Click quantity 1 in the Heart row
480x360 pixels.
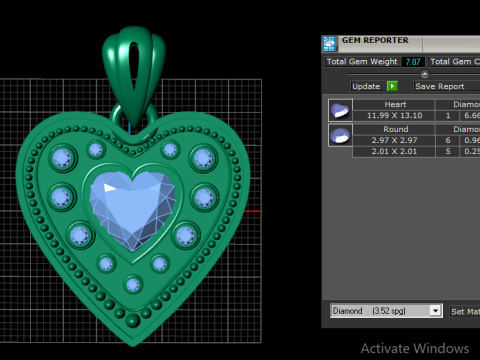(448, 115)
